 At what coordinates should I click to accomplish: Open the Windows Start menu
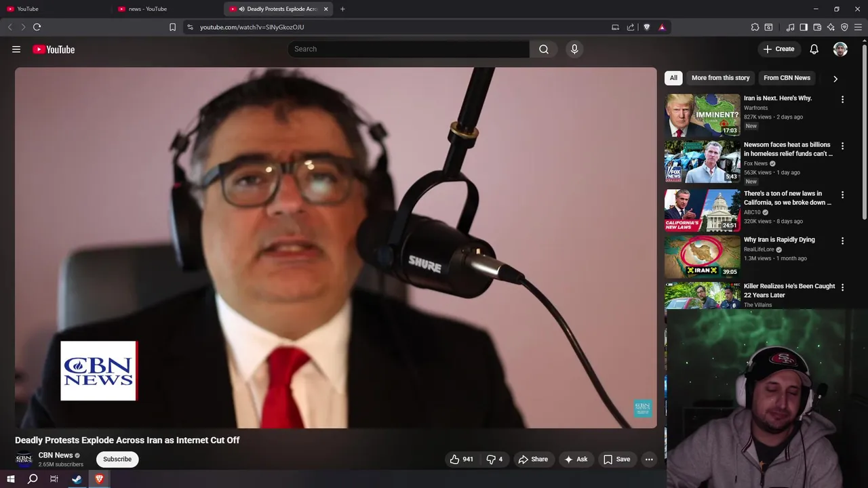10,479
